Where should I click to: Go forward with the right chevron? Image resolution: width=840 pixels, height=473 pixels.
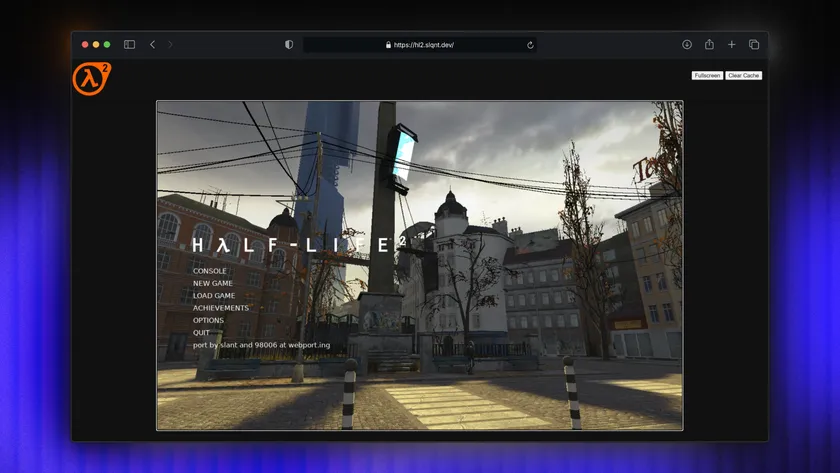pos(170,44)
